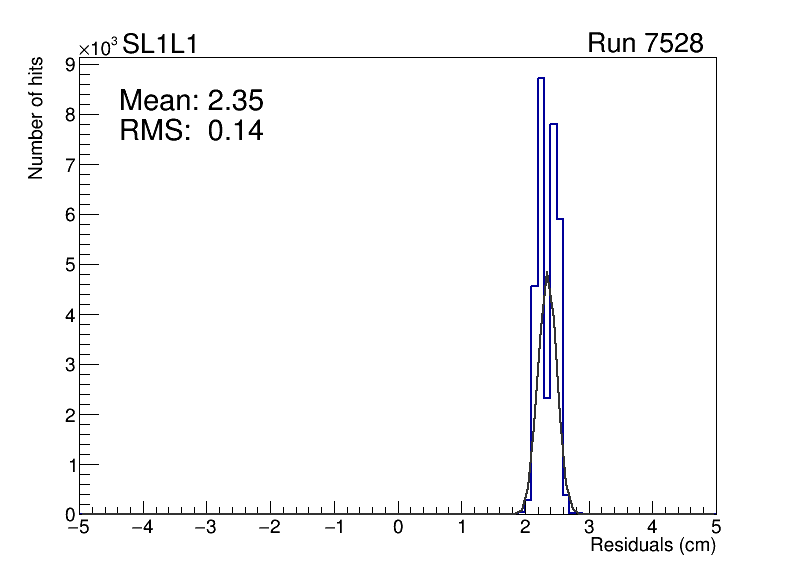This screenshot has width=796, height=572.
Task: Click the y-axis tick label 9
Action: click(70, 65)
